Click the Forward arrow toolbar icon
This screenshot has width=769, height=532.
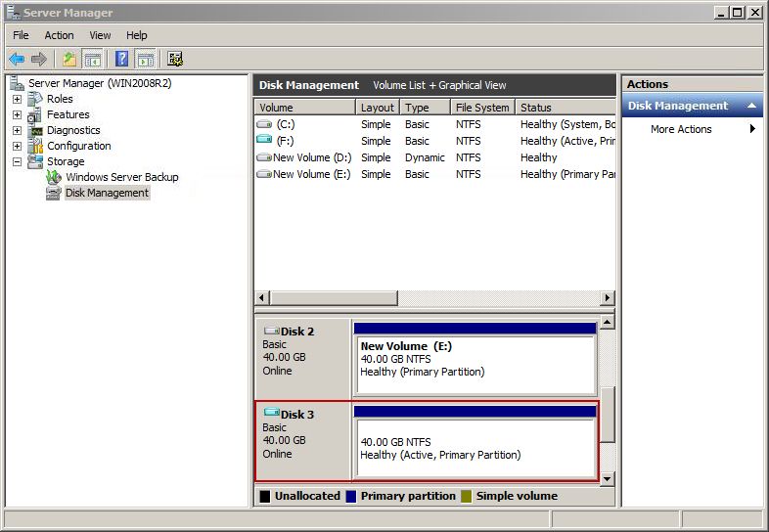[38, 60]
